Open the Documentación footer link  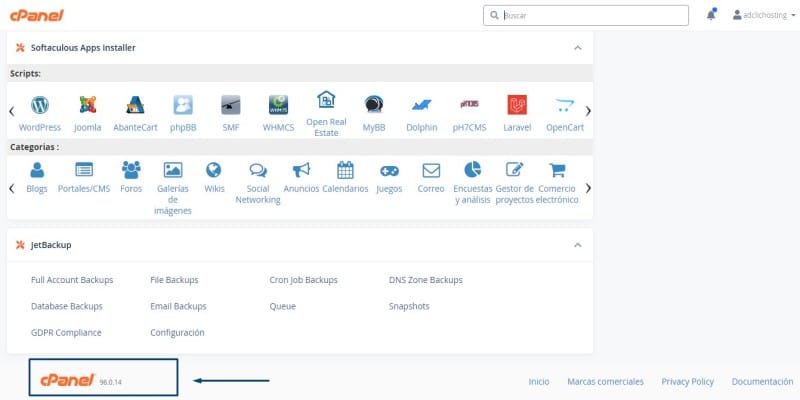point(763,382)
